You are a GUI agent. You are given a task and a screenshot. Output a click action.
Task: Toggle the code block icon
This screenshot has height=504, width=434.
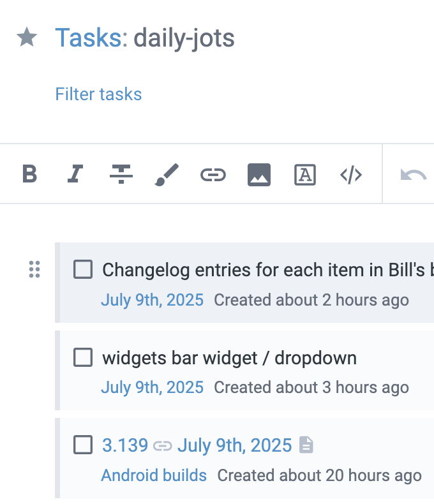coord(351,174)
